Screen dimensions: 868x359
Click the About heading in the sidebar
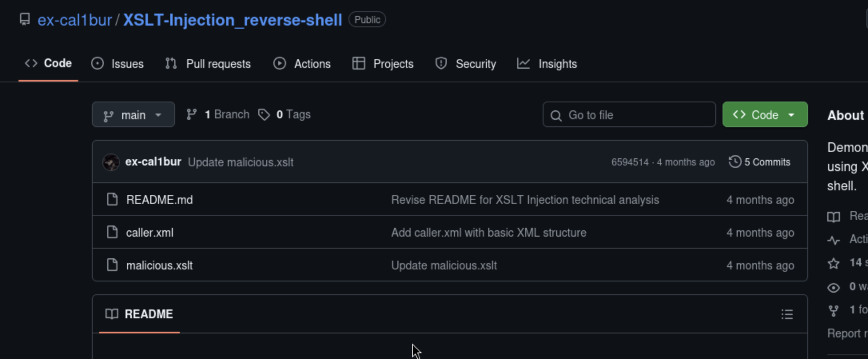coord(845,116)
